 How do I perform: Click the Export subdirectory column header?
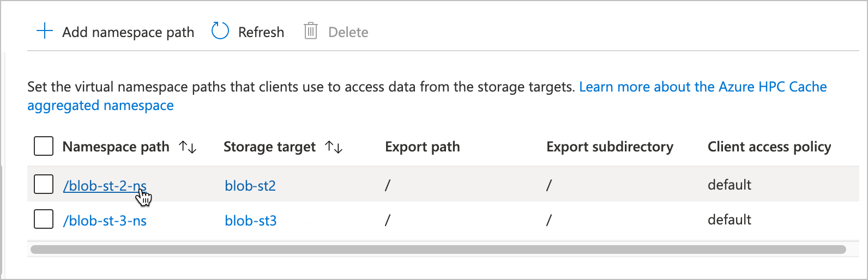tap(610, 147)
